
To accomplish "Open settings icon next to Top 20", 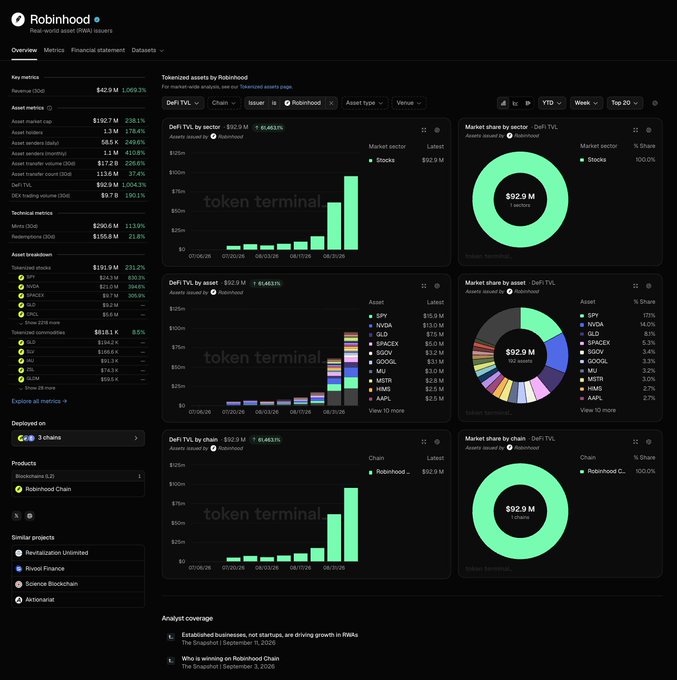I will 655,103.
